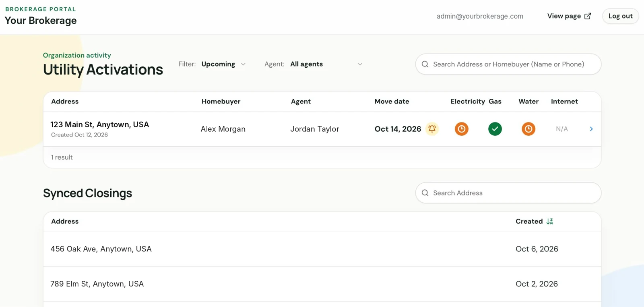Image resolution: width=644 pixels, height=307 pixels.
Task: Select the 789 Elm St, Anytown, USA row
Action: [x=322, y=284]
